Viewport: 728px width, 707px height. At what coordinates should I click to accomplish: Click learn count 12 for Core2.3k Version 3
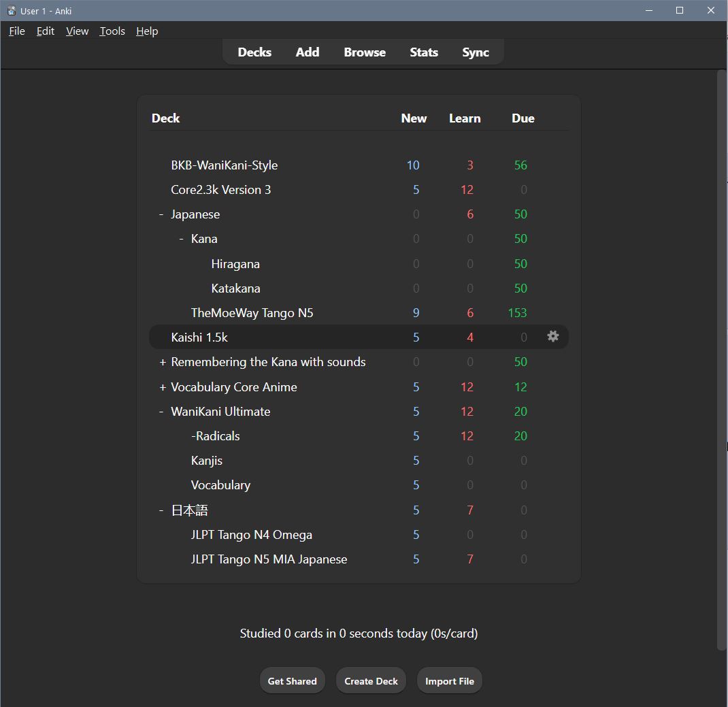pos(467,190)
